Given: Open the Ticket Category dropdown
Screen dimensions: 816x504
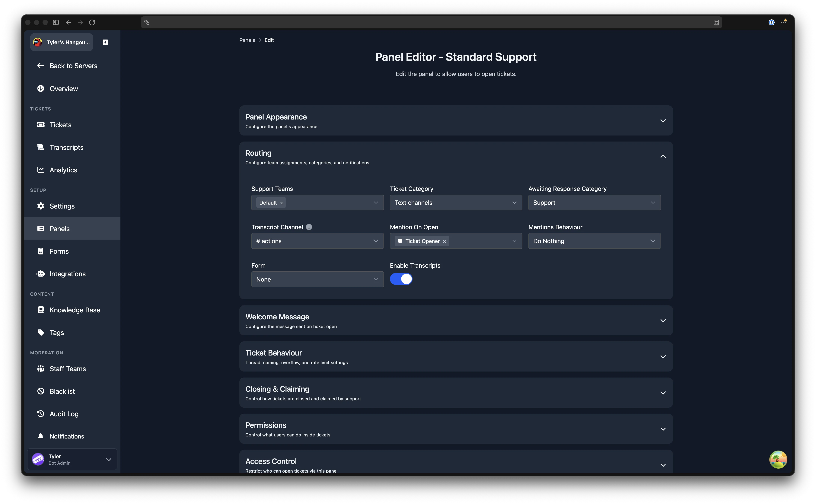Looking at the screenshot, I should (456, 203).
